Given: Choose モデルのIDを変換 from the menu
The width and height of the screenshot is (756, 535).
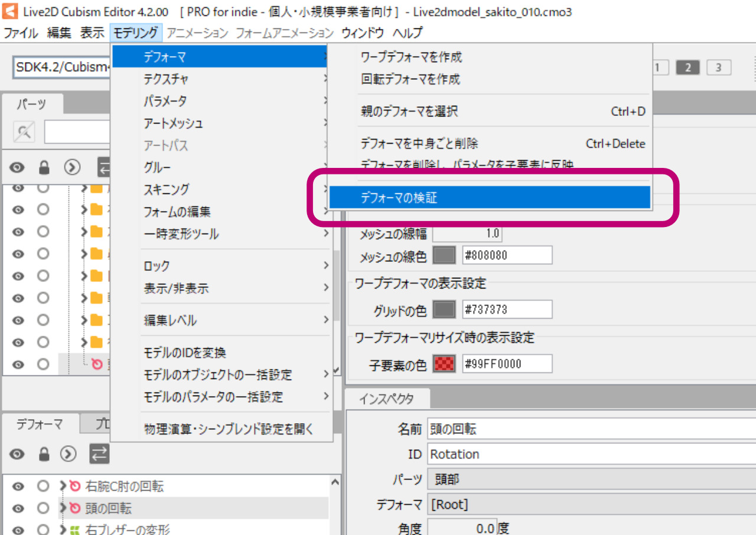Looking at the screenshot, I should [221, 353].
